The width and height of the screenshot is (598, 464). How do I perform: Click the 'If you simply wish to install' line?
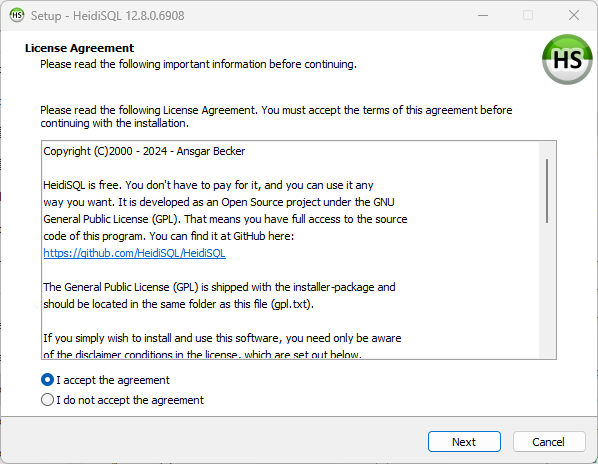(x=222, y=338)
